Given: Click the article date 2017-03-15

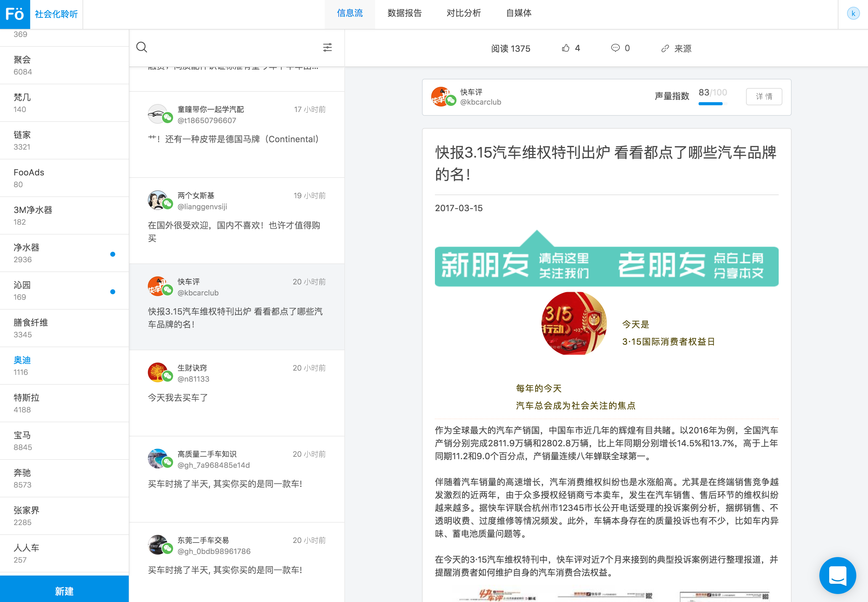Looking at the screenshot, I should pos(459,208).
